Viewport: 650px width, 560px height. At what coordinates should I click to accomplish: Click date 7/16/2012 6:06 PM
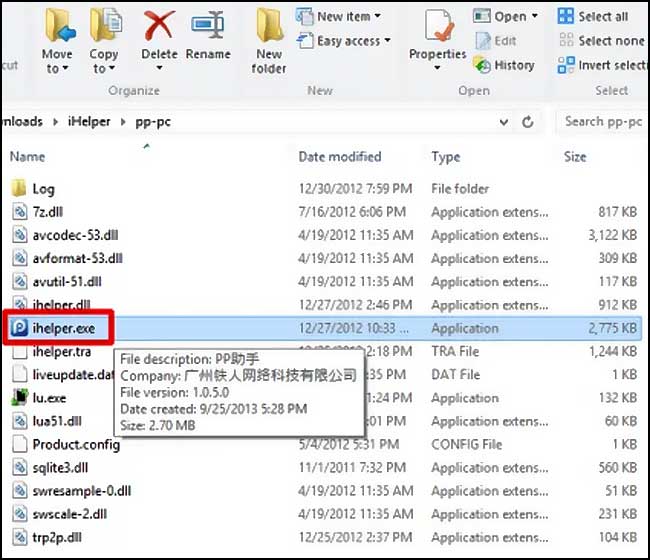[352, 212]
